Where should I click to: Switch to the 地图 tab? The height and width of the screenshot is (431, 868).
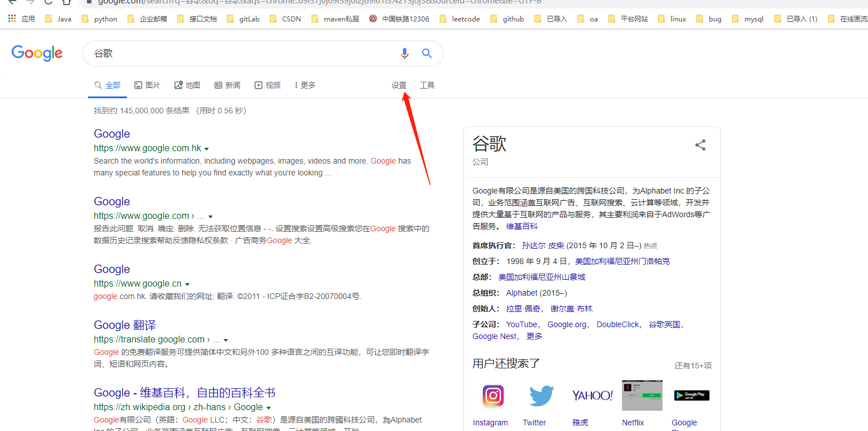tap(187, 85)
